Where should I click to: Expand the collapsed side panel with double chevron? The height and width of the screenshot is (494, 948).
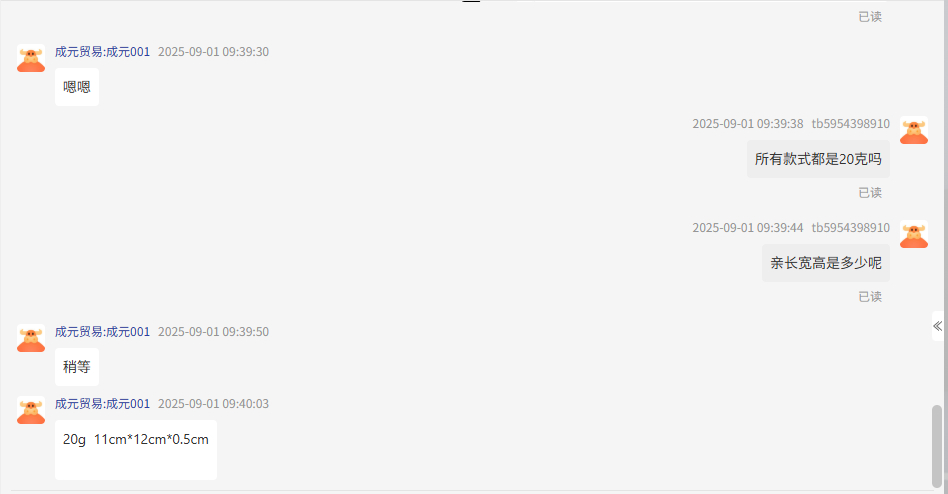[937, 327]
